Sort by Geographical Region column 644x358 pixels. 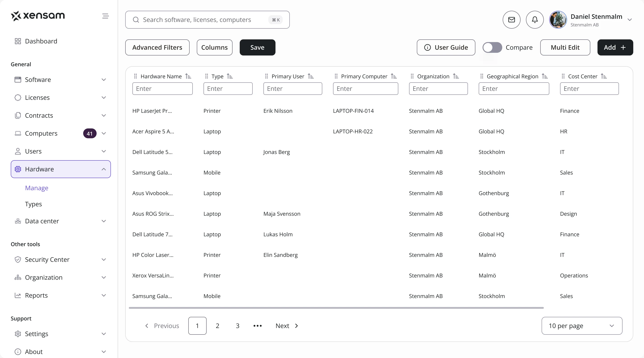545,76
